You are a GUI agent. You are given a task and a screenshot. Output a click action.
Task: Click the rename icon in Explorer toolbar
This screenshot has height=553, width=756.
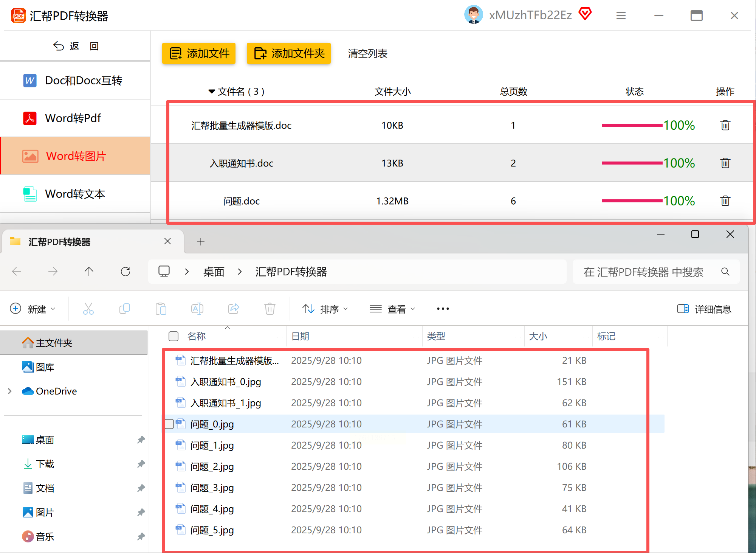[197, 309]
